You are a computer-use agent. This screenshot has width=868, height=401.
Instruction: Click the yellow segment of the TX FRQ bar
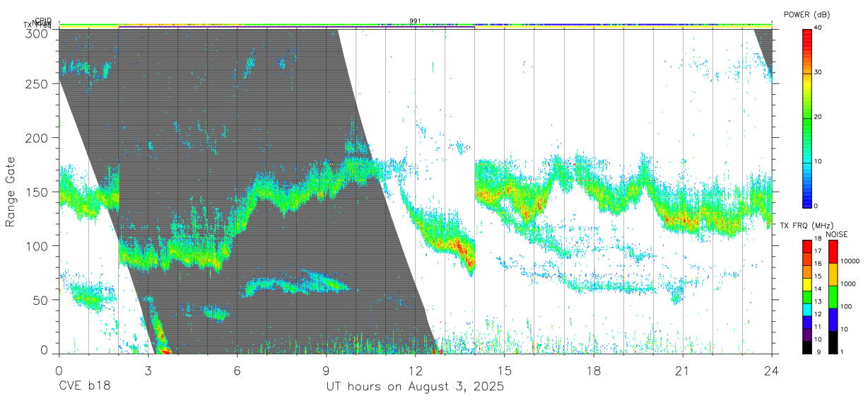click(807, 284)
